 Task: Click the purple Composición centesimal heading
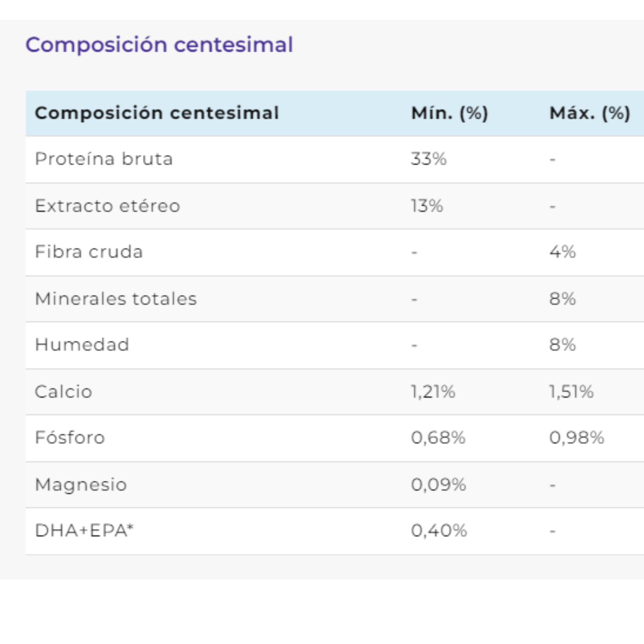click(159, 45)
